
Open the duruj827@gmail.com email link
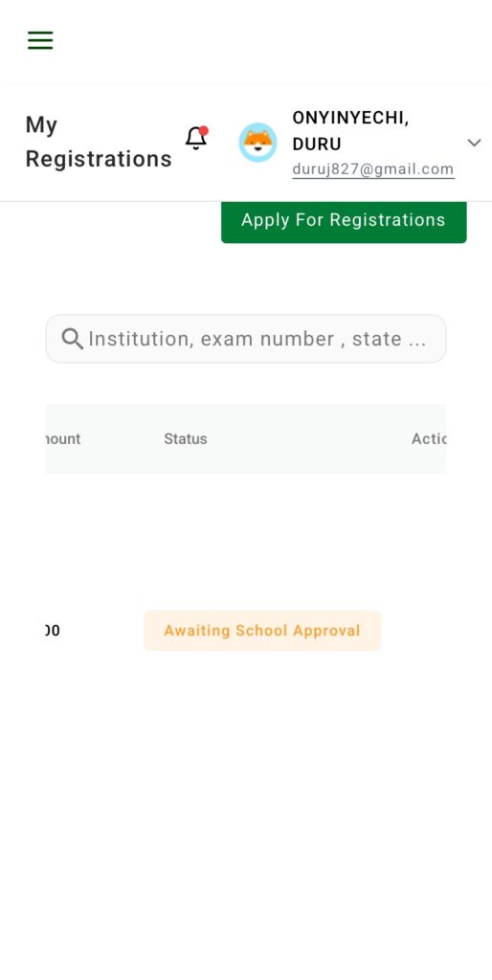(x=373, y=169)
